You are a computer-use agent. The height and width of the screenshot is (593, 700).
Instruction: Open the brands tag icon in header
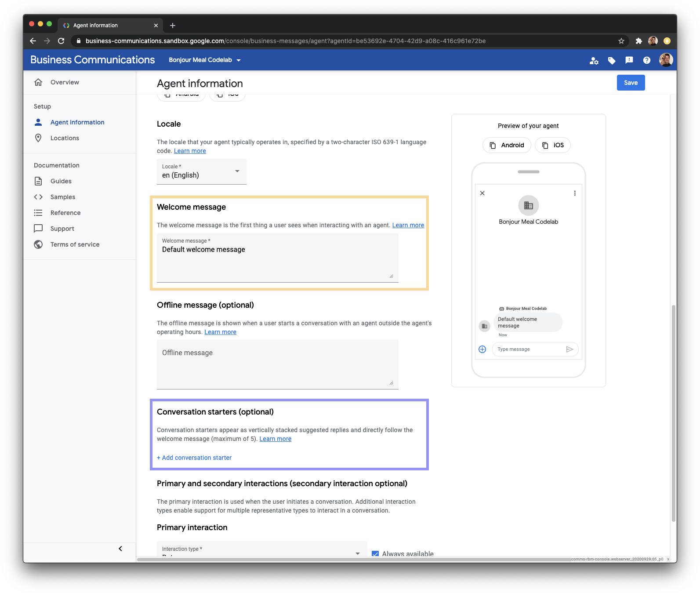click(611, 61)
